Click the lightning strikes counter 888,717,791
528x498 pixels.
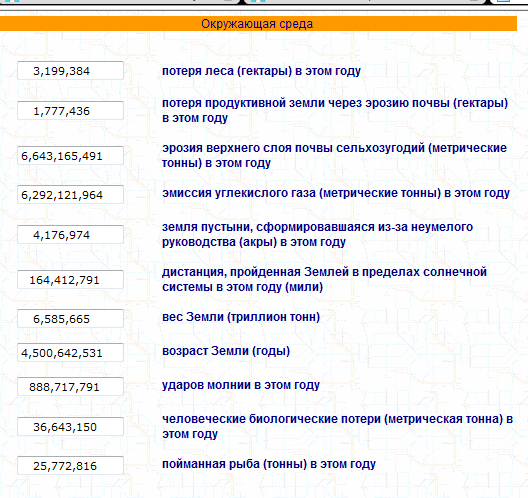(x=70, y=387)
